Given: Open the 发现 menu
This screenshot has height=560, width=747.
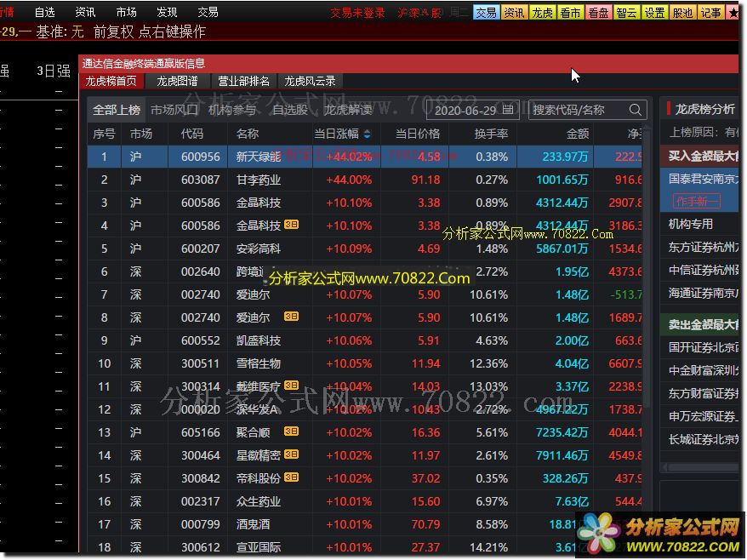Looking at the screenshot, I should [x=167, y=12].
